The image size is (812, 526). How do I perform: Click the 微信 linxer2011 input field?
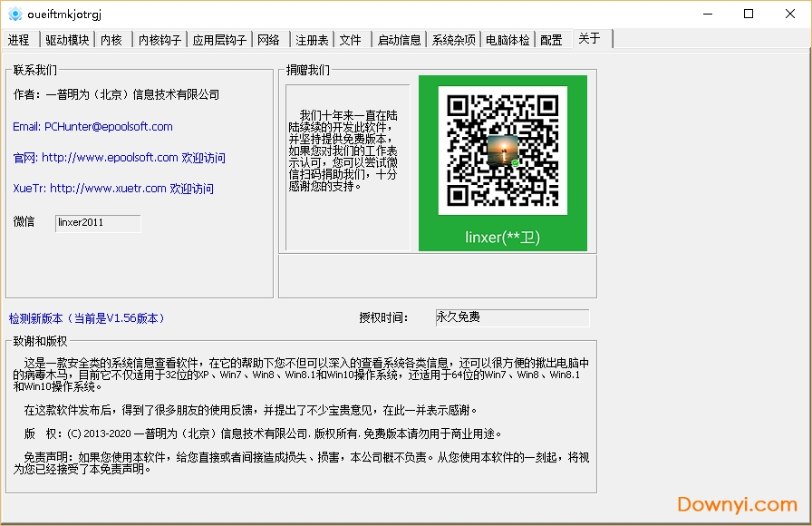point(97,223)
